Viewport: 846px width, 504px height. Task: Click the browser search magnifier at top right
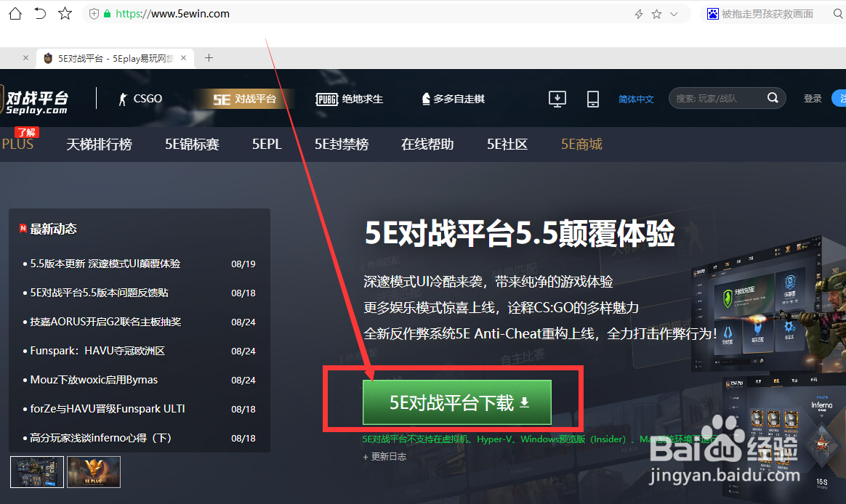point(838,14)
